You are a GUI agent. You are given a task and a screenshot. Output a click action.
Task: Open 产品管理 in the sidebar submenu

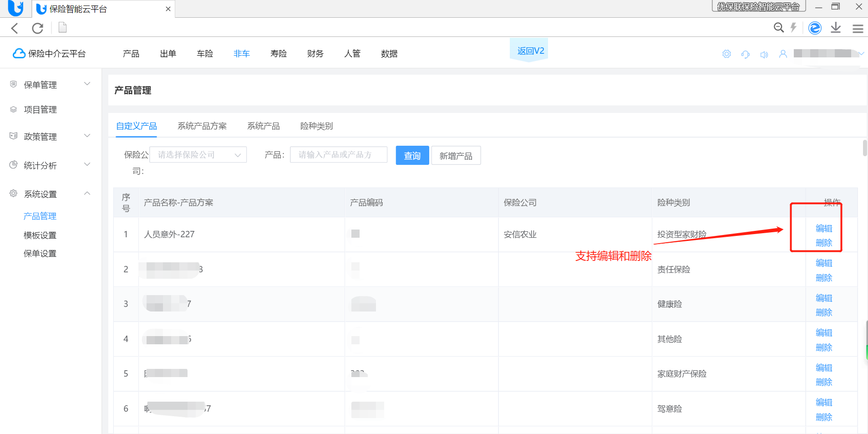(40, 216)
